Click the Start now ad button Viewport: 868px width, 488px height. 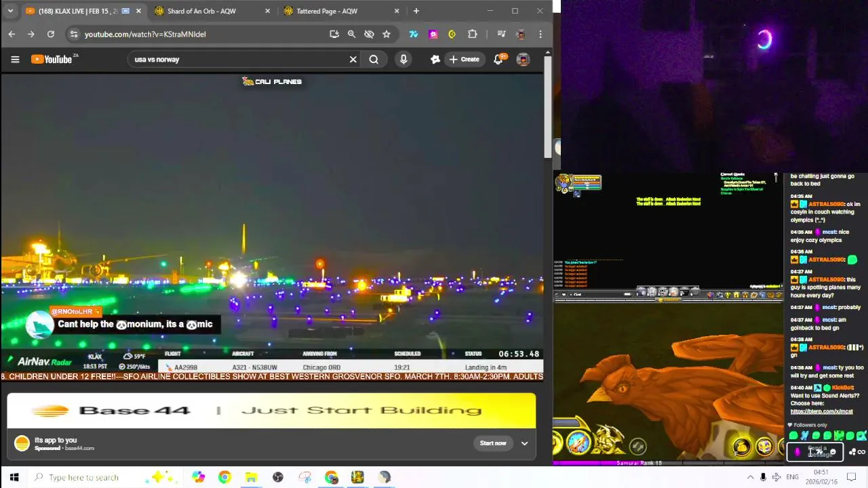pyautogui.click(x=493, y=443)
